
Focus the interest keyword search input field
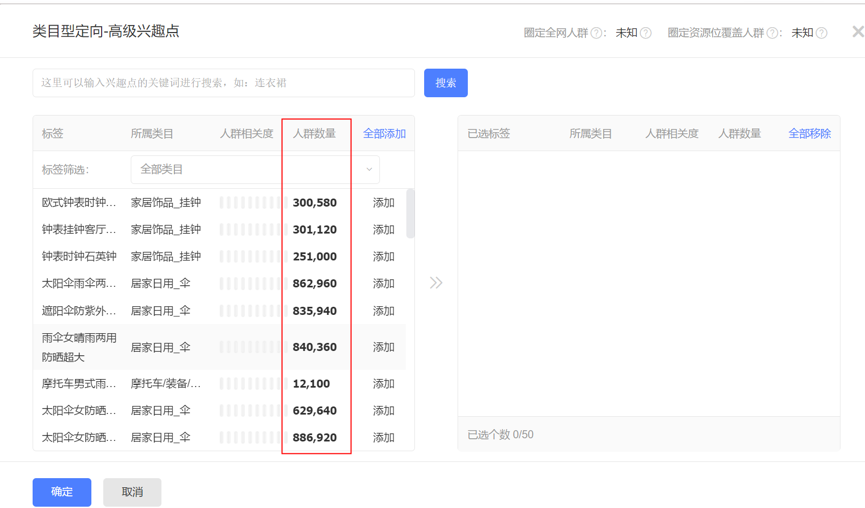coord(223,83)
